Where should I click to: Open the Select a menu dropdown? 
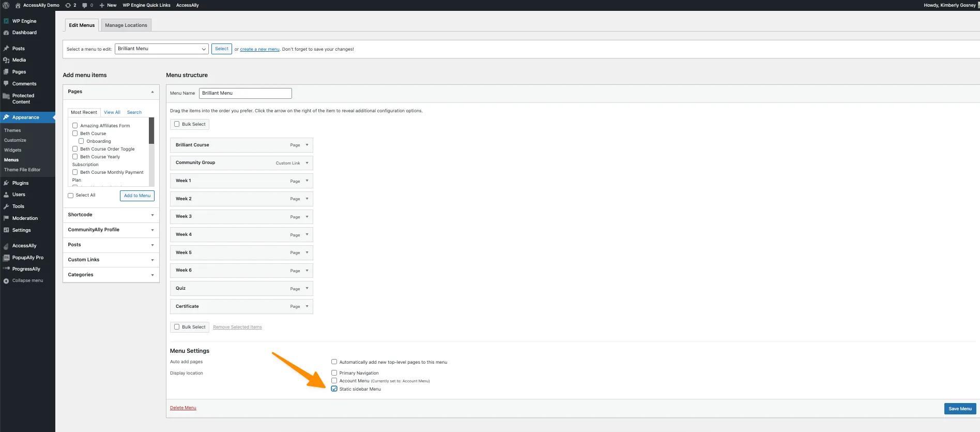161,49
